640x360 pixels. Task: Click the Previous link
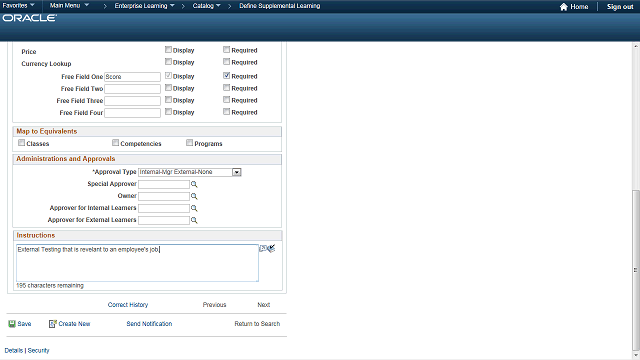point(214,305)
